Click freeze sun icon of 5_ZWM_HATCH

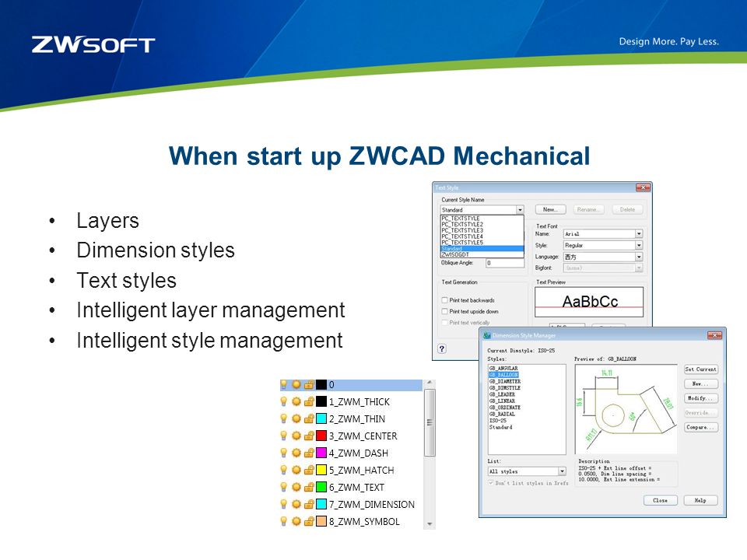[x=296, y=470]
